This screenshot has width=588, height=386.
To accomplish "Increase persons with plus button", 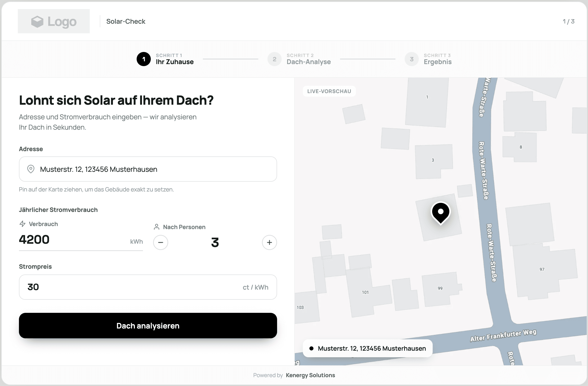I will pyautogui.click(x=269, y=242).
